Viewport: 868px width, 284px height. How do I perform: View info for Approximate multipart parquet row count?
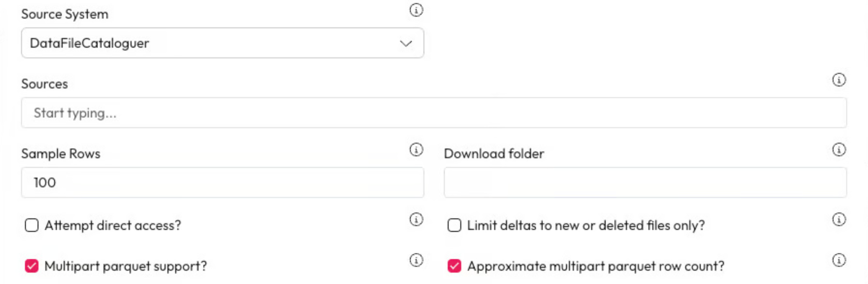point(839,260)
